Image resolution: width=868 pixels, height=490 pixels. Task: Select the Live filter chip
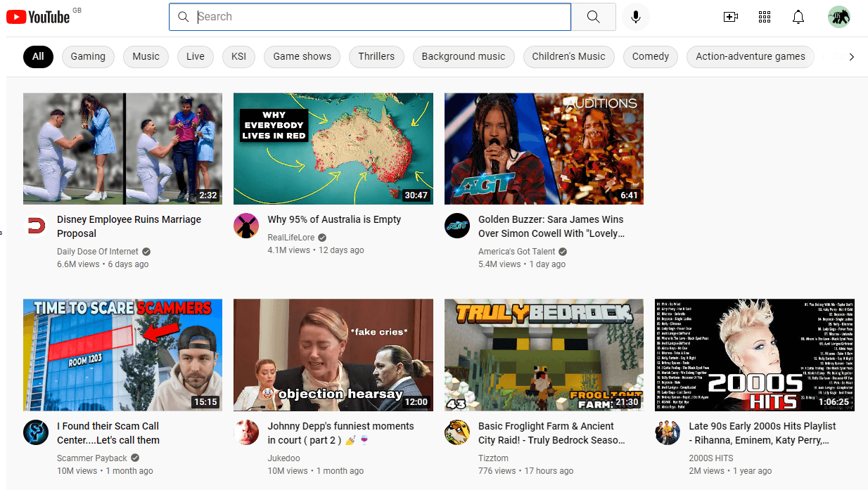[196, 57]
